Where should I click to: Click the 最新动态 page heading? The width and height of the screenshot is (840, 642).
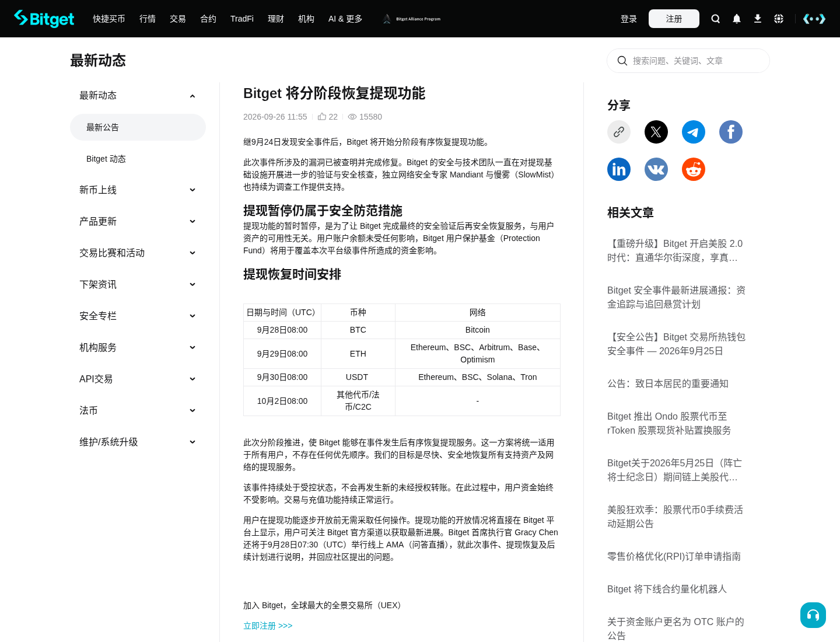[98, 61]
